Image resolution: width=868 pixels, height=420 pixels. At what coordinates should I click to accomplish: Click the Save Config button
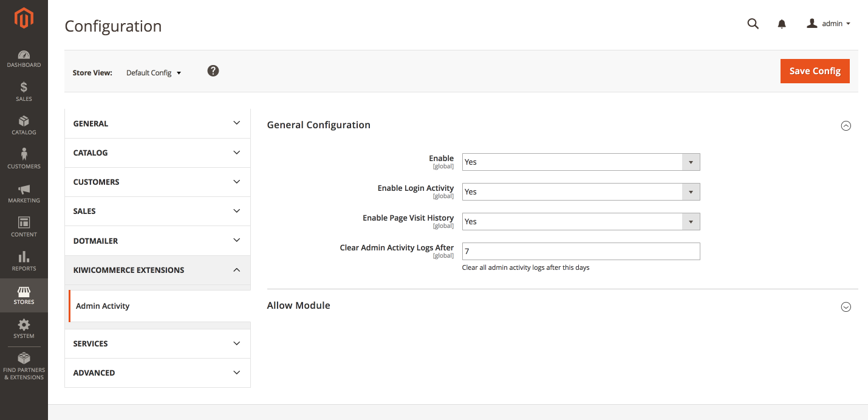pos(815,71)
